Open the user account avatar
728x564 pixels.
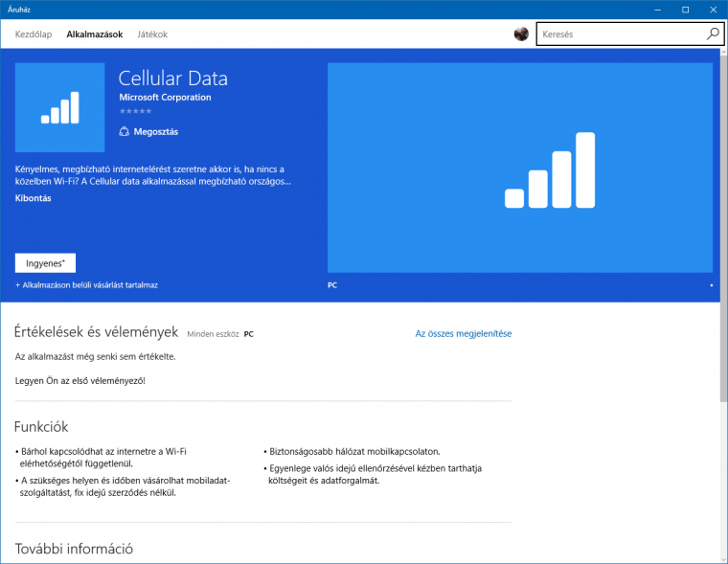click(521, 34)
